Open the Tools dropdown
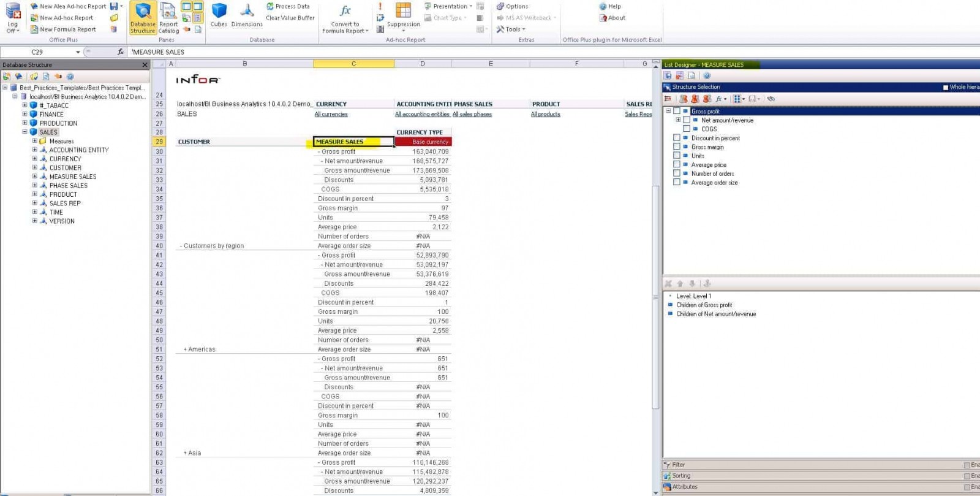This screenshot has height=496, width=980. [511, 29]
